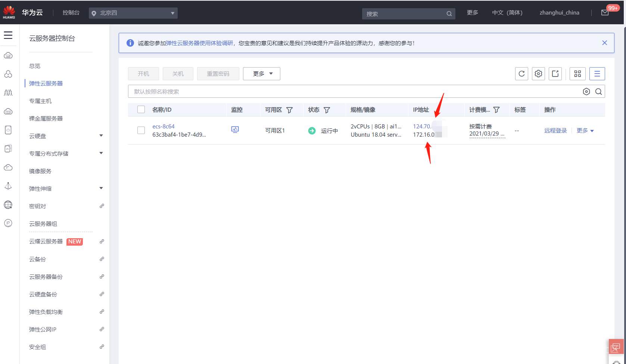Click the sidebar IP circle icon
This screenshot has width=626, height=364.
(8, 223)
